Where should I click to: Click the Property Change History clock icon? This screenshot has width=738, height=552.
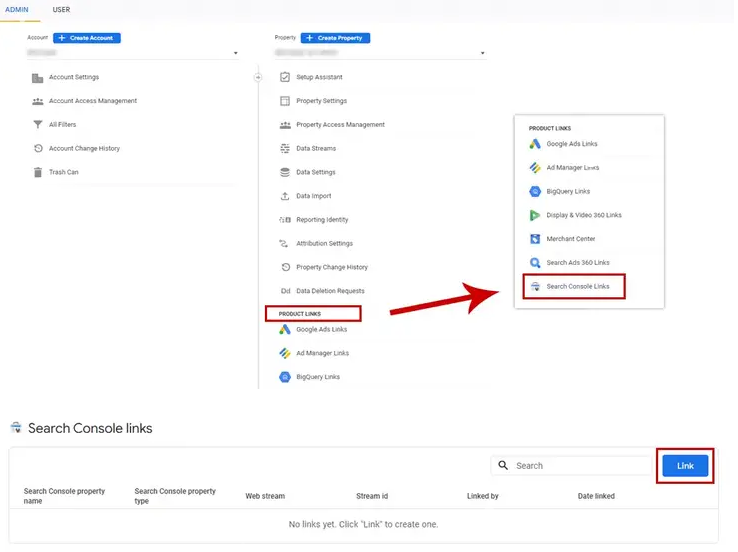pyautogui.click(x=285, y=267)
